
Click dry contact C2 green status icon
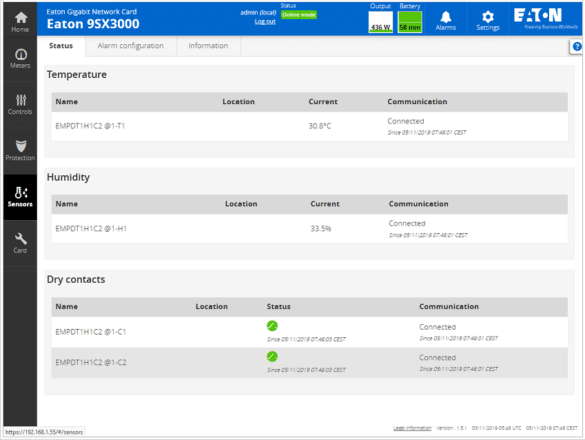272,356
